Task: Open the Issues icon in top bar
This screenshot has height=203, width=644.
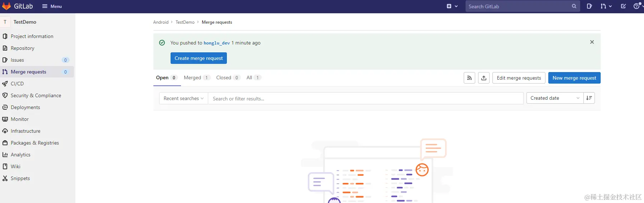Action: click(589, 6)
